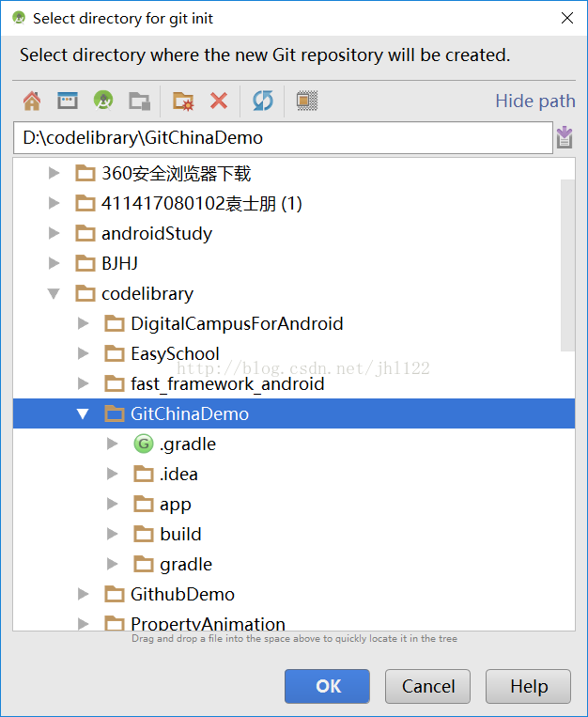Expand the .gradle folder arrow
This screenshot has height=717, width=588.
click(112, 444)
